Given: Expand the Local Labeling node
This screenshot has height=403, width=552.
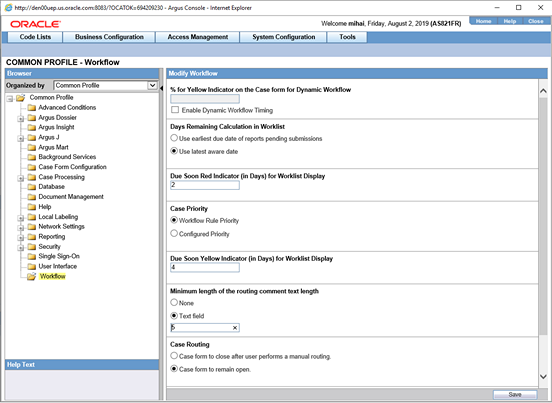Looking at the screenshot, I should pos(21,218).
